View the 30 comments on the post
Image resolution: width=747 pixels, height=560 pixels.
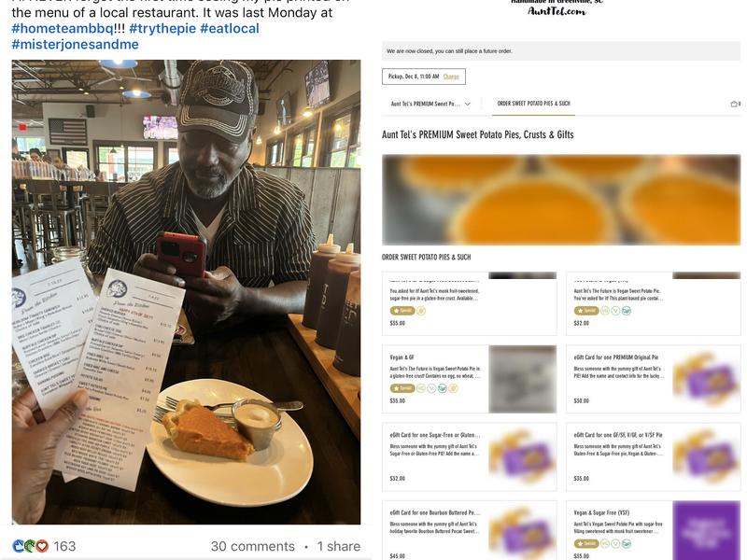pyautogui.click(x=252, y=546)
